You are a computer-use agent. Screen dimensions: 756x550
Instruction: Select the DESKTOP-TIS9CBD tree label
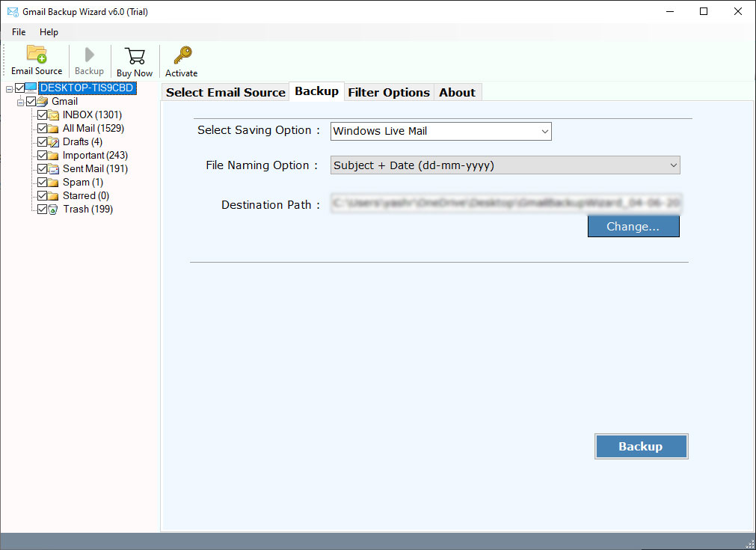[87, 88]
